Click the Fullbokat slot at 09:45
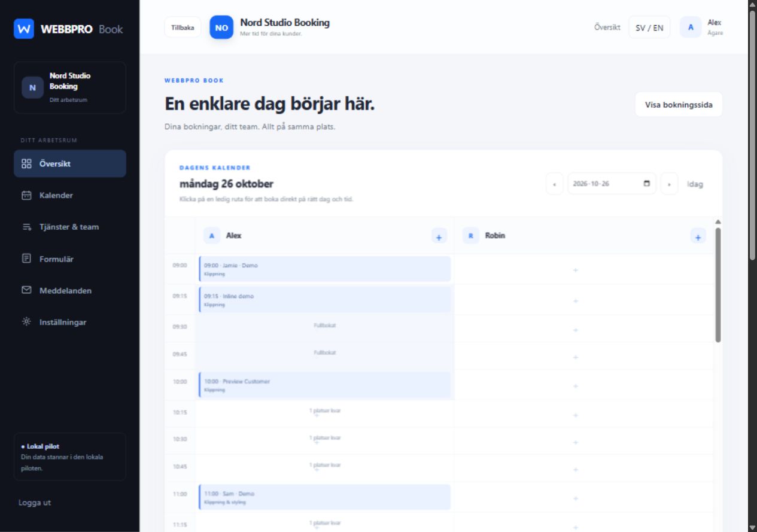757x532 pixels. (324, 355)
